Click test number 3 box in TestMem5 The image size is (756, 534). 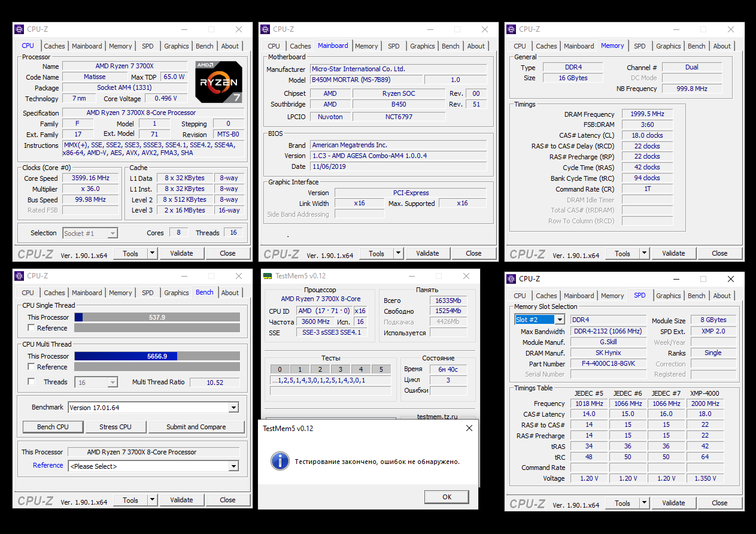[340, 369]
